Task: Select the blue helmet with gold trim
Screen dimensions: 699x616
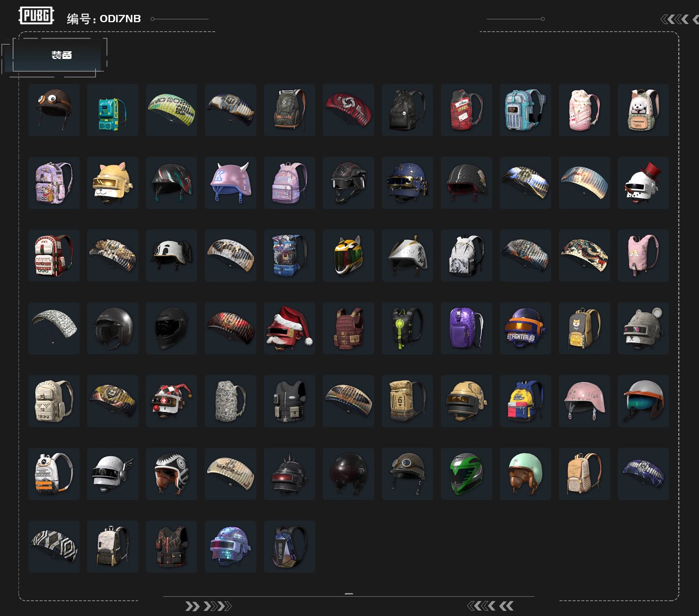Action: tap(407, 183)
